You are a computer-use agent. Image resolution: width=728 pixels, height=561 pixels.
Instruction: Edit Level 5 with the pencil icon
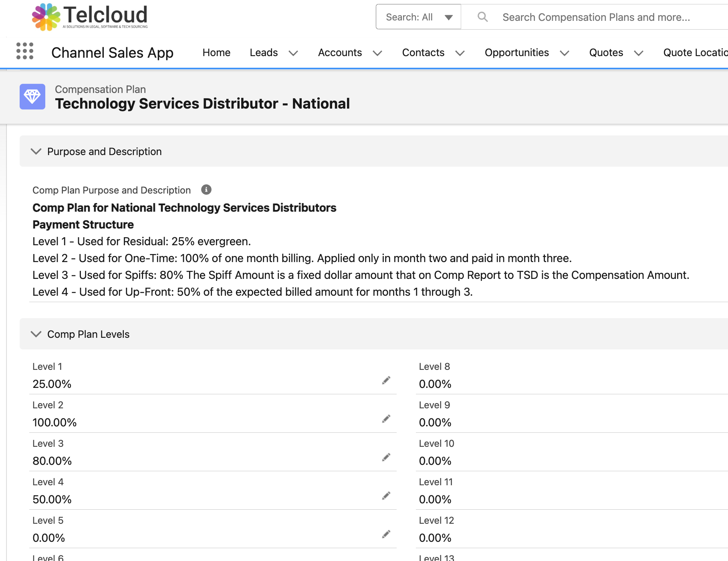[x=386, y=534]
